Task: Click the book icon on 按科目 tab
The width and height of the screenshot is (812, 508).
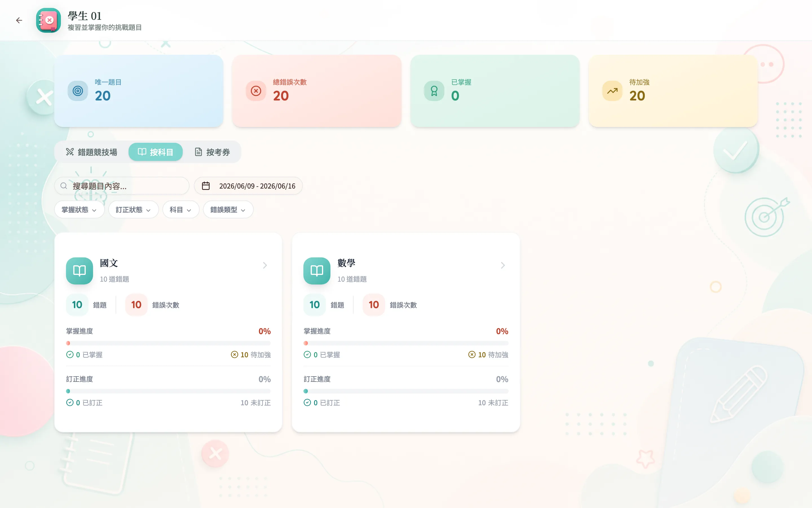Action: coord(142,152)
